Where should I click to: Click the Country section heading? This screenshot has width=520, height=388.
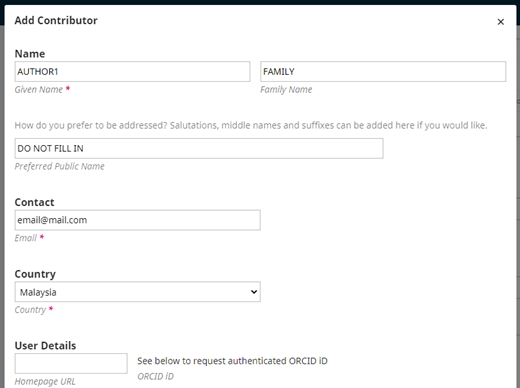pos(35,274)
